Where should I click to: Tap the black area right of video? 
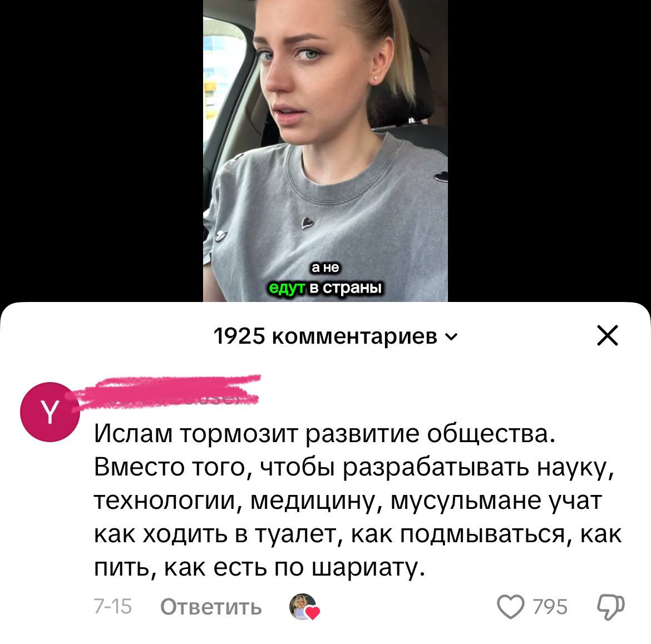pyautogui.click(x=549, y=150)
